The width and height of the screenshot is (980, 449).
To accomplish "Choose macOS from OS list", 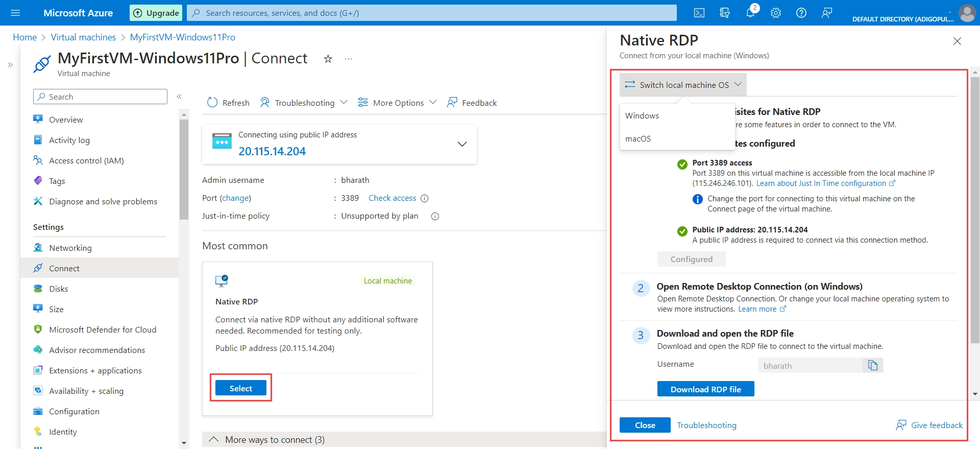I will pos(677,138).
